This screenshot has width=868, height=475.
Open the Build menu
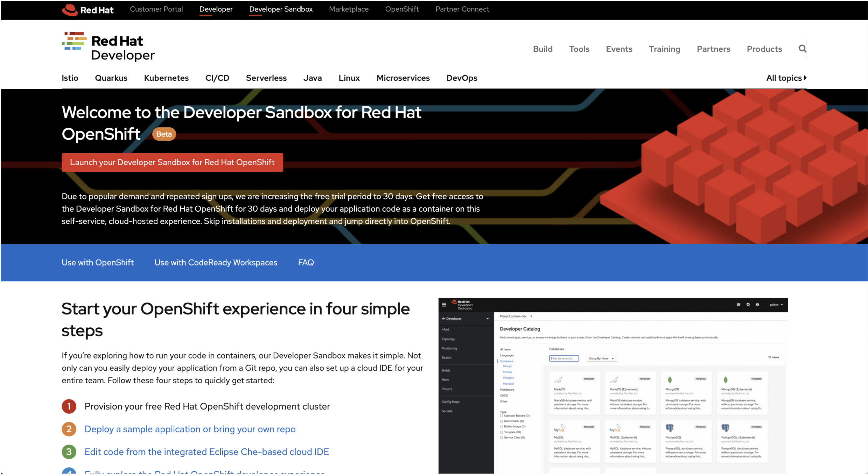(542, 49)
